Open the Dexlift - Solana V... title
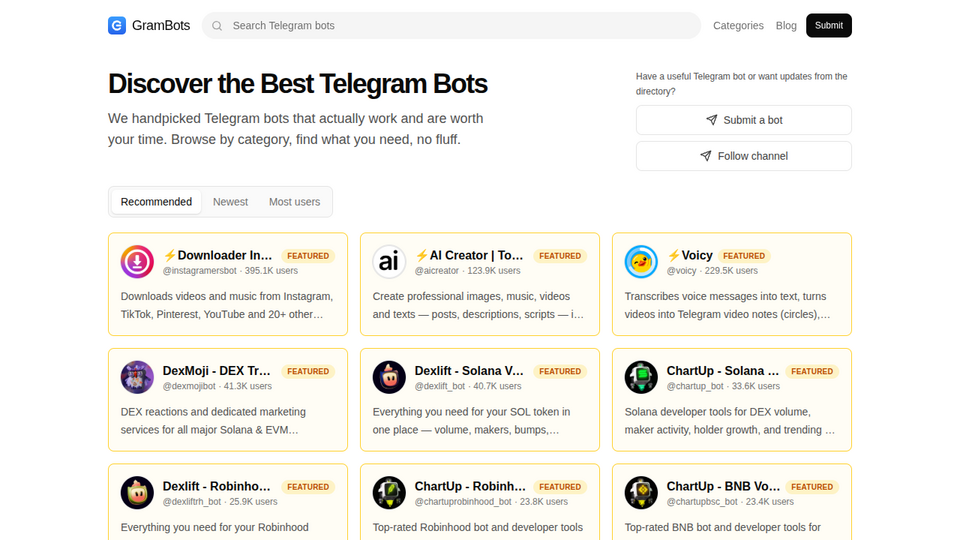 coord(470,371)
